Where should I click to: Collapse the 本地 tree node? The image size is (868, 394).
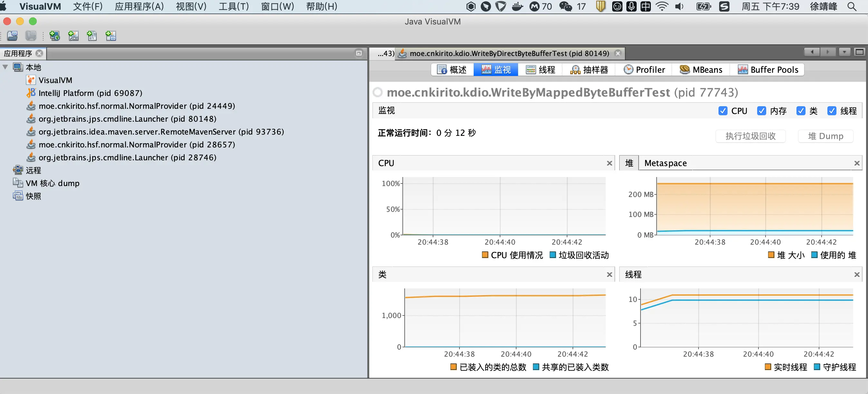coord(5,67)
